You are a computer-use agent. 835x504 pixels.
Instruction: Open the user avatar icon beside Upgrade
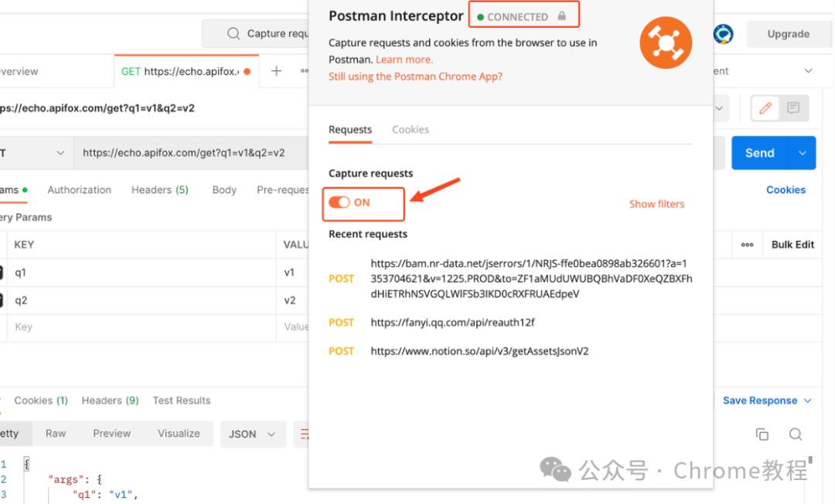pos(723,34)
